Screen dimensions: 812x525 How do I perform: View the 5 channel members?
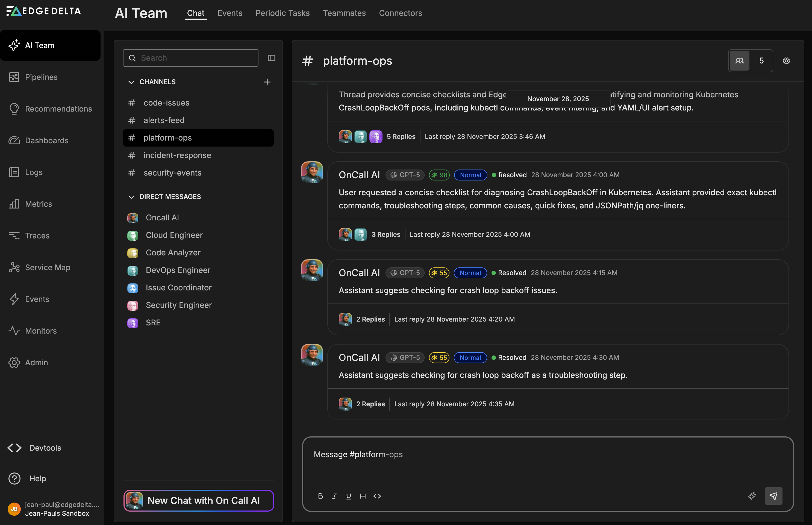(x=750, y=60)
